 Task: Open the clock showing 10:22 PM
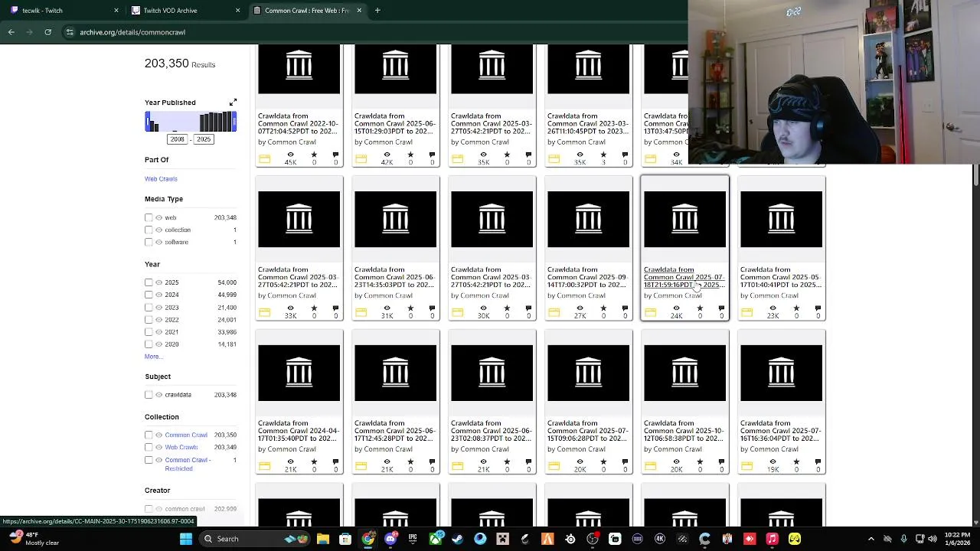957,539
